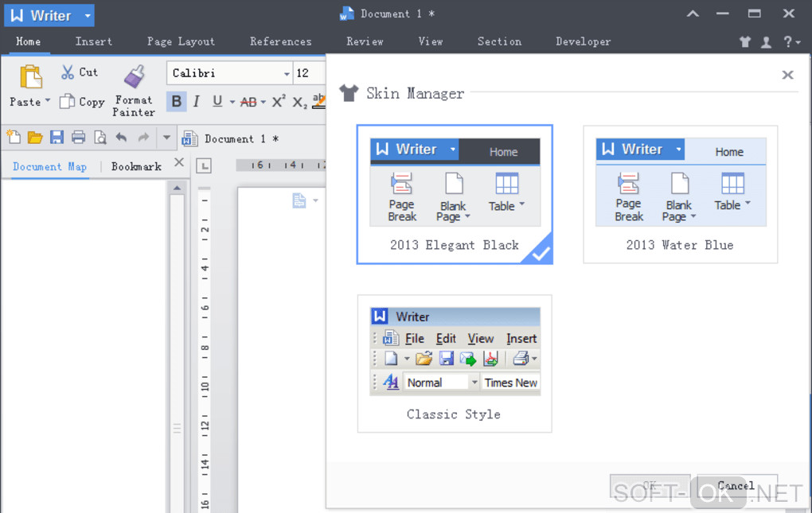This screenshot has height=513, width=812.
Task: Collapse the ribbon with the up chevron
Action: 693,14
